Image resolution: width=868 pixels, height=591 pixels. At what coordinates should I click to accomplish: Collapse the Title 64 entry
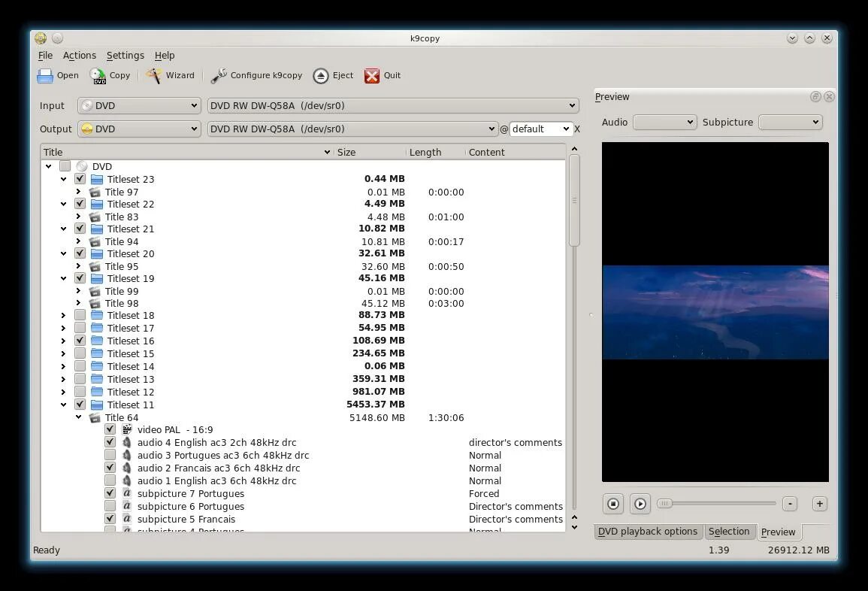[x=78, y=417]
